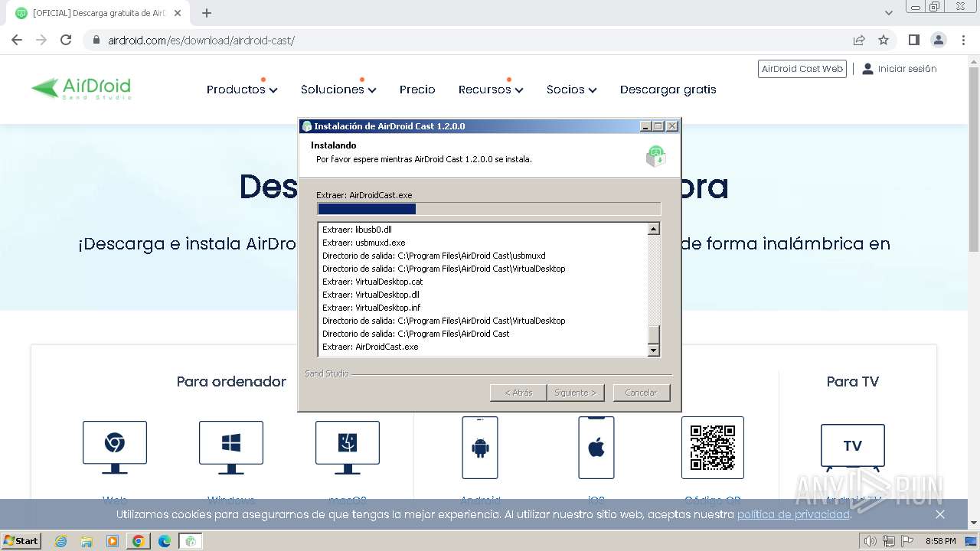Select the Windows download monitor icon
This screenshot has width=980, height=551.
pyautogui.click(x=231, y=447)
